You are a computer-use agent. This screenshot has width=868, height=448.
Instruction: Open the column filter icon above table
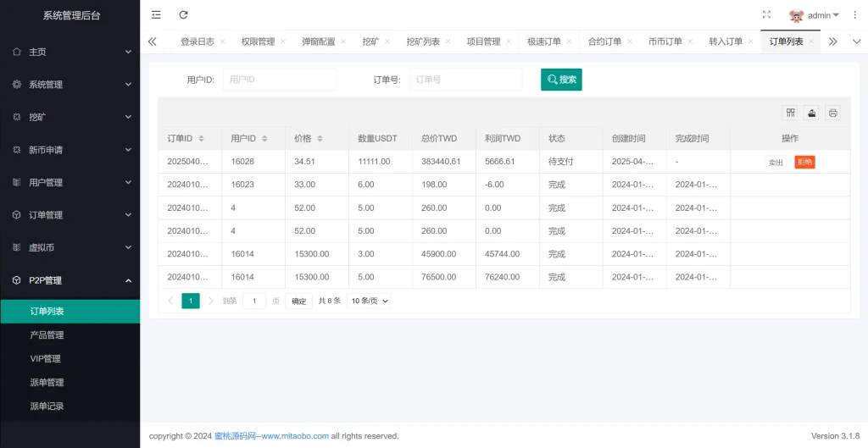[x=790, y=113]
